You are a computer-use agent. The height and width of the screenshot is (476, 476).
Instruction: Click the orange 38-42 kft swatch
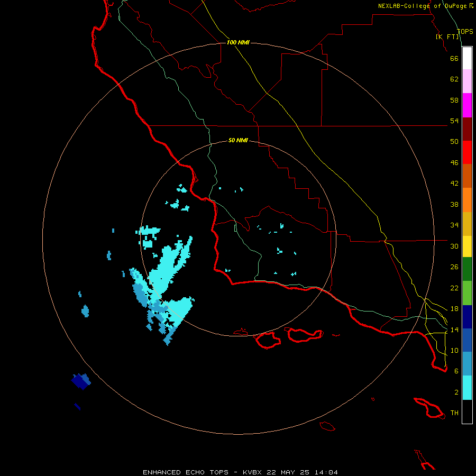467,200
